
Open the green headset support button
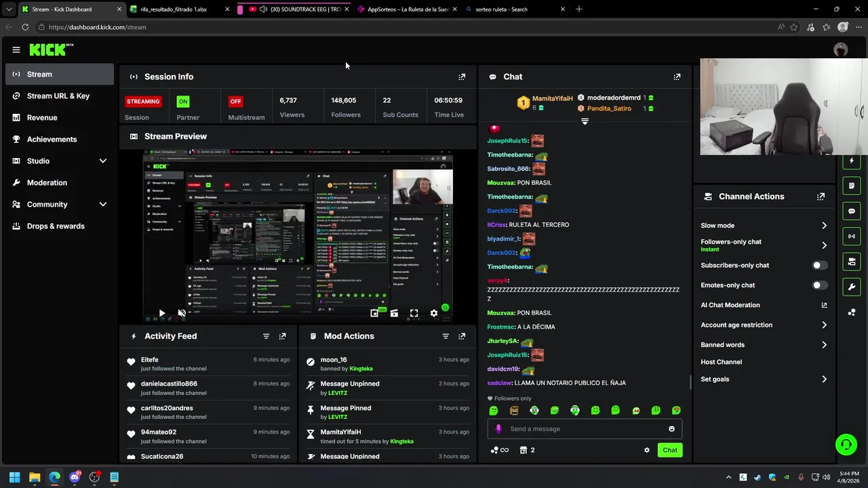pos(846,445)
